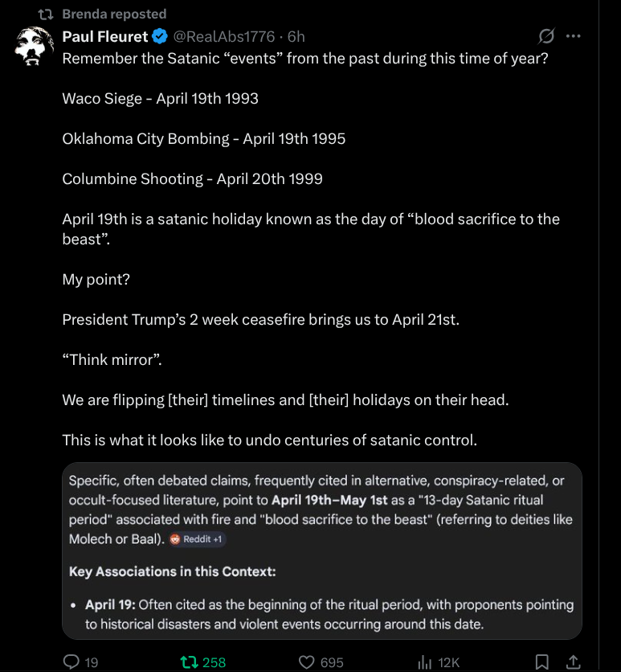Click the Key Associations in this Context heading
Viewport: 621px width, 672px height.
[x=173, y=572]
